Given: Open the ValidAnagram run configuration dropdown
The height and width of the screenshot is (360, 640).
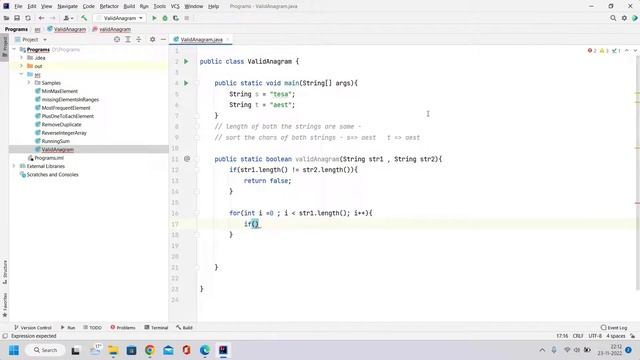Looking at the screenshot, I should (119, 18).
